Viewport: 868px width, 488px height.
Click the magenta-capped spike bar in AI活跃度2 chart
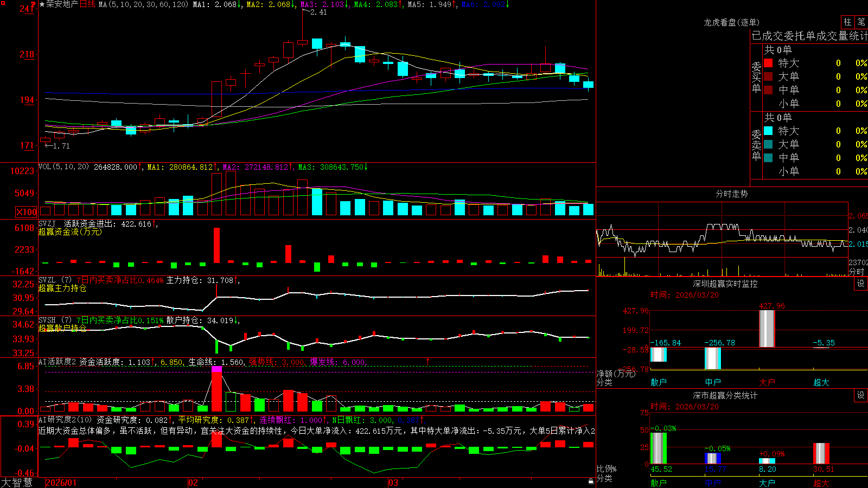[x=217, y=389]
